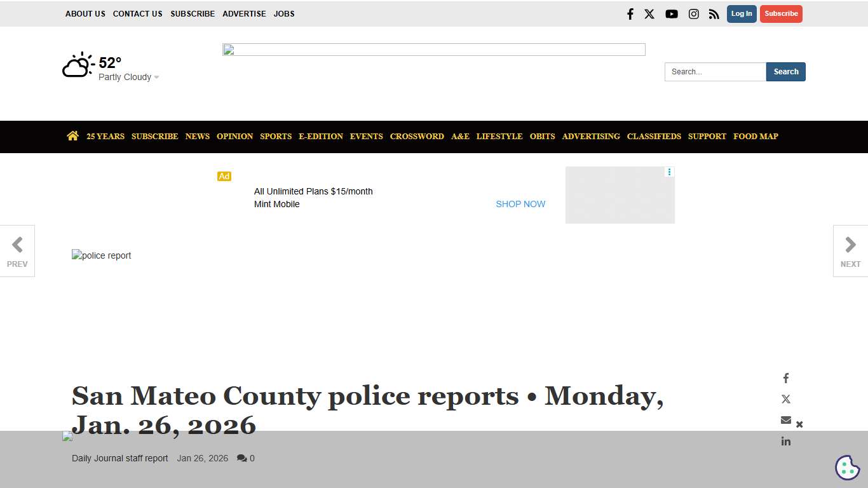Share the article on Facebook
This screenshot has width=868, height=488.
tap(785, 378)
